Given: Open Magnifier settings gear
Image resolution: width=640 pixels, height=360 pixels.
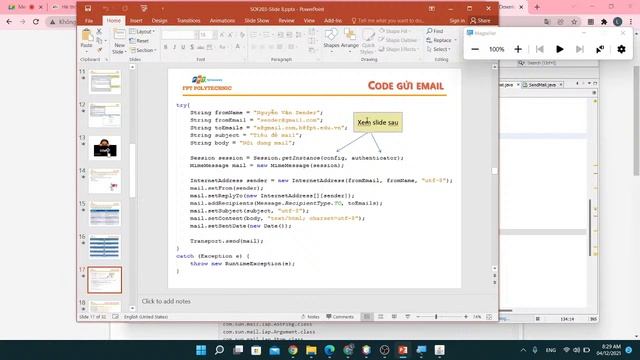Looking at the screenshot, I should [x=621, y=49].
